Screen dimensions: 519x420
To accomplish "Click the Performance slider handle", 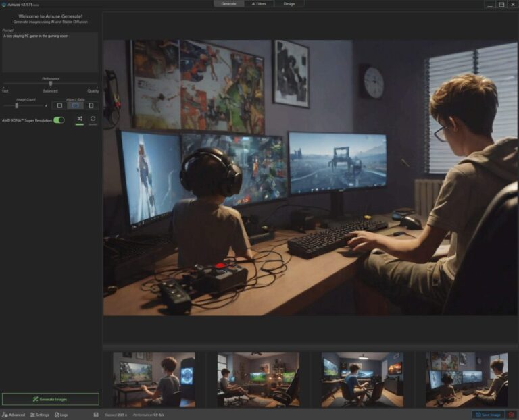I will [x=51, y=84].
